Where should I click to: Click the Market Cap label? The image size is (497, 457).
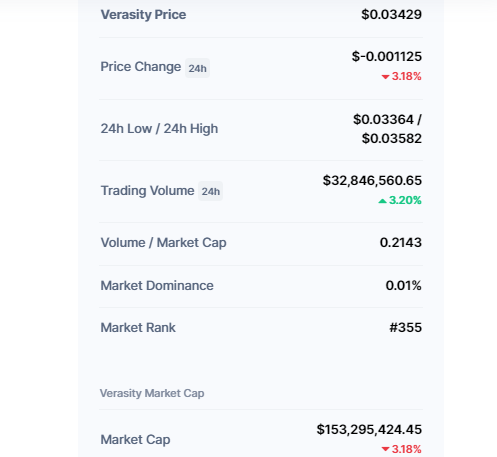point(135,440)
